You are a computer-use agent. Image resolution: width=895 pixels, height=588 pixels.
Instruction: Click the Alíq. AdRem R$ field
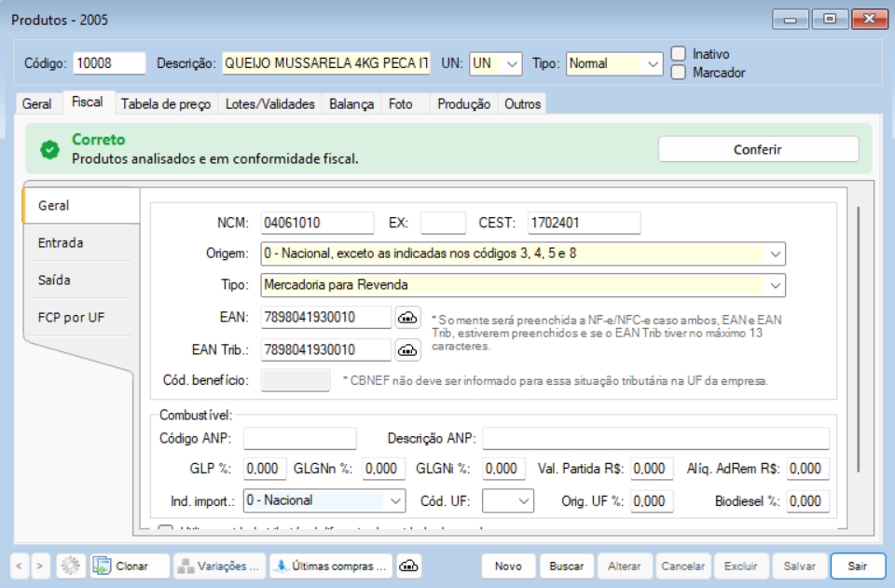(807, 469)
